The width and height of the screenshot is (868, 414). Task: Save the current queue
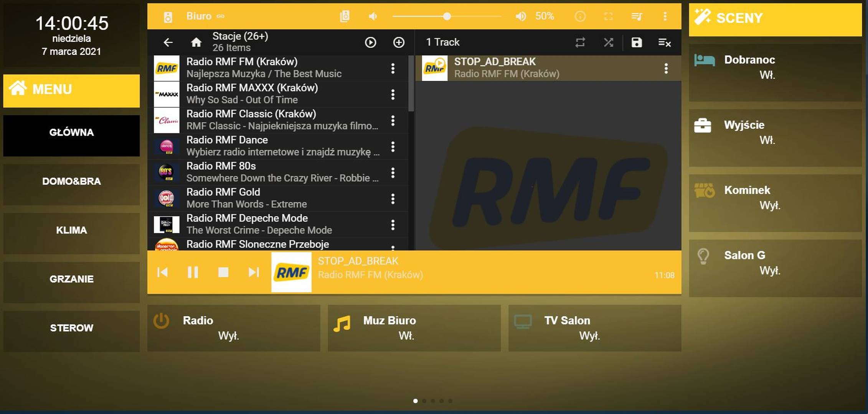(636, 42)
